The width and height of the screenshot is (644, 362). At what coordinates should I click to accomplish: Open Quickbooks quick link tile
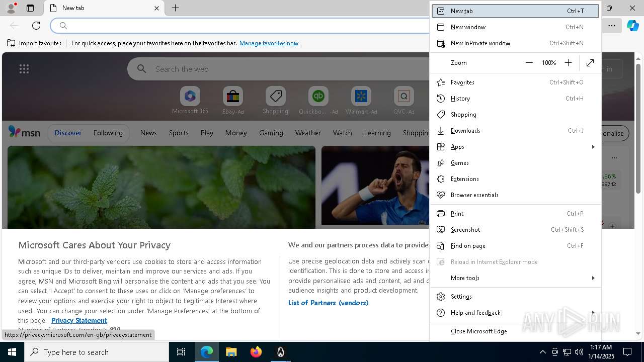click(318, 101)
